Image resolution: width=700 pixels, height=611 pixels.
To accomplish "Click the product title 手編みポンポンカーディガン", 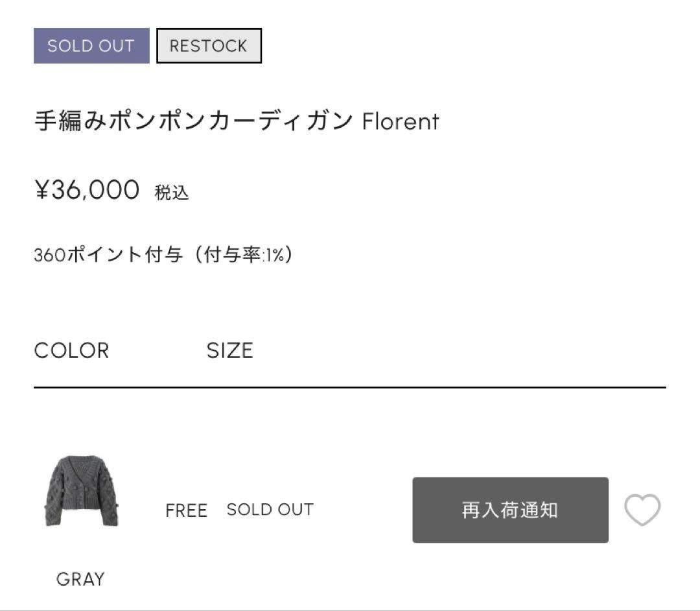I will 193,121.
